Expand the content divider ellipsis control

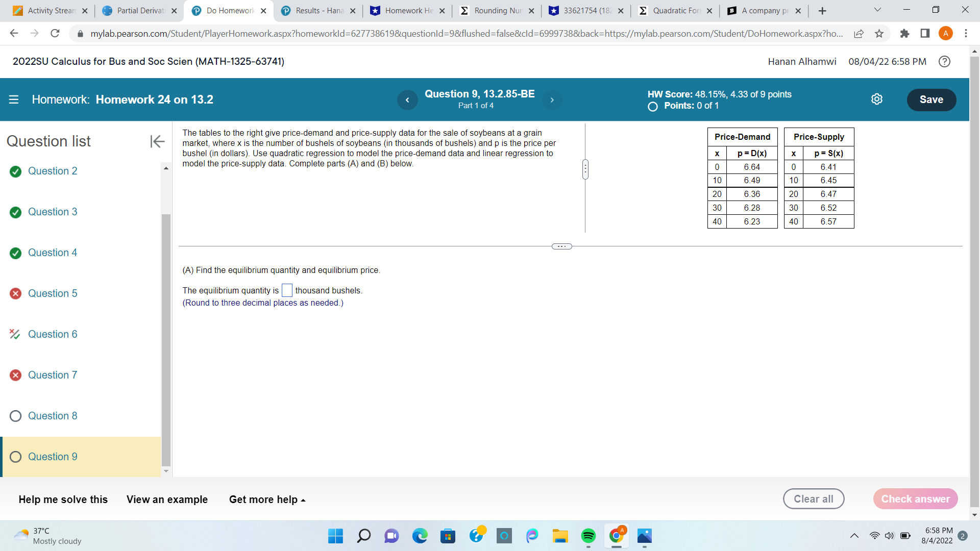pyautogui.click(x=561, y=246)
